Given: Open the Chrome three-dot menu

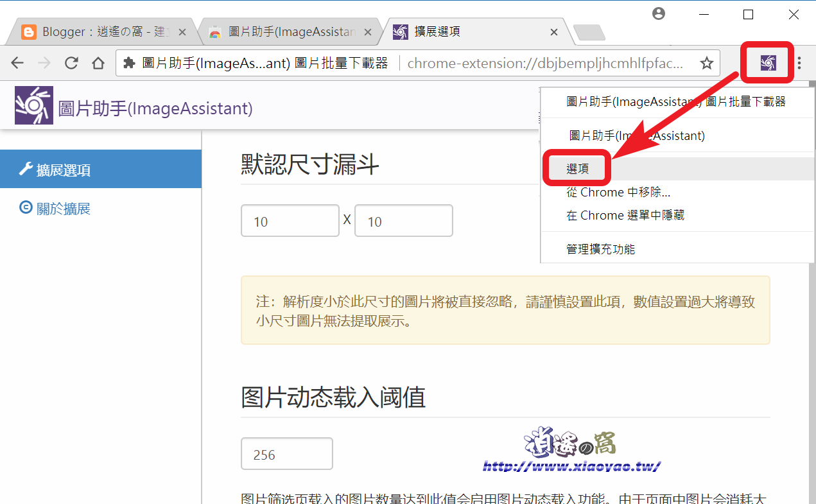Looking at the screenshot, I should point(799,62).
